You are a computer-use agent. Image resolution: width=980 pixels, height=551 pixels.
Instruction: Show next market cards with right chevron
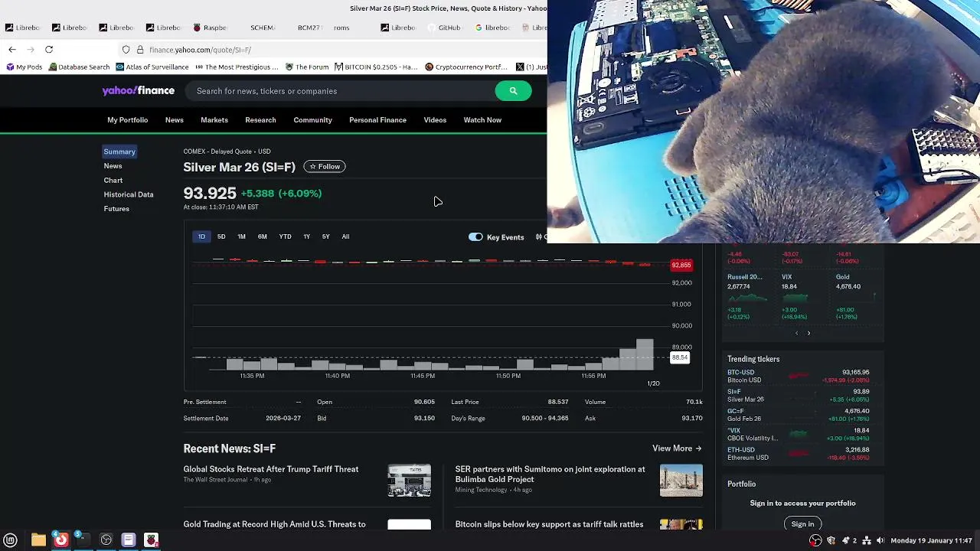(808, 333)
